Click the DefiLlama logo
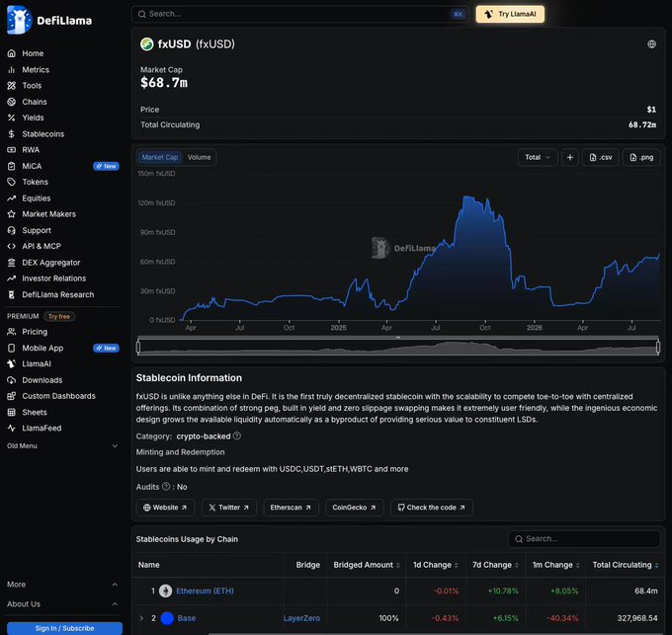The width and height of the screenshot is (672, 635). [49, 20]
